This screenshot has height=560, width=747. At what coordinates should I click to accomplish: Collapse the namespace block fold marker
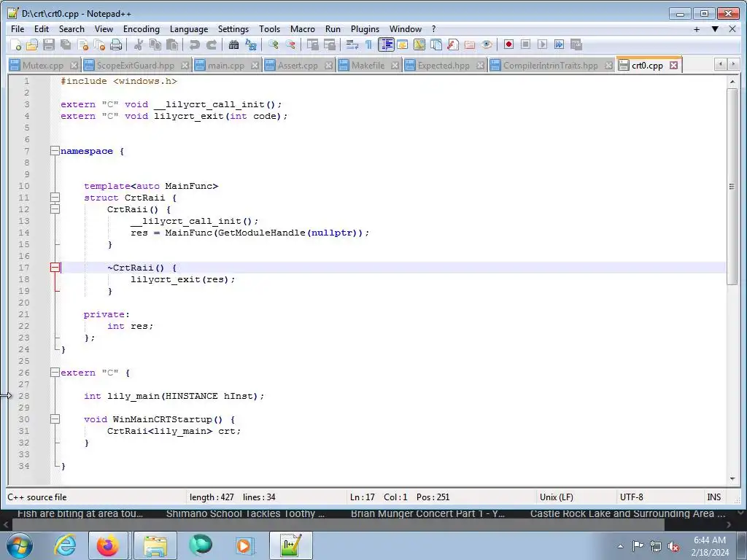pyautogui.click(x=55, y=151)
